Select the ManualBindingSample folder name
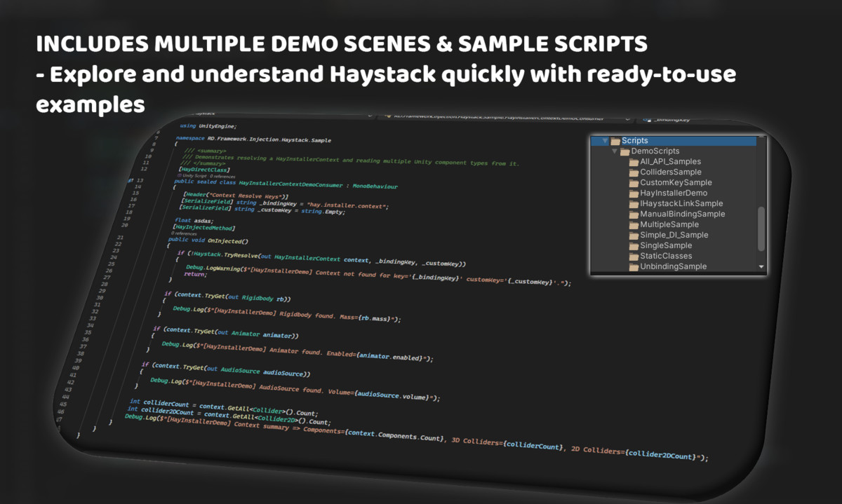 coord(683,214)
